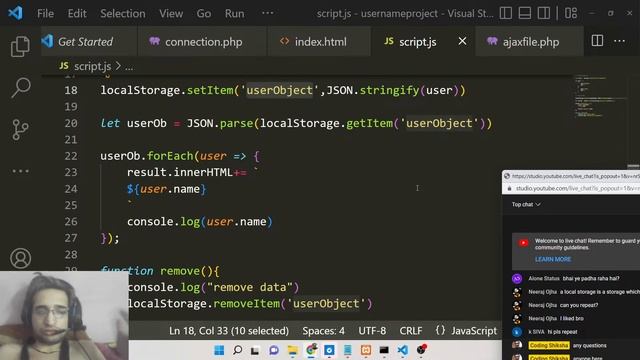Image resolution: width=640 pixels, height=360 pixels.
Task: Toggle the secondary side bar layout icon
Action: coord(543,13)
